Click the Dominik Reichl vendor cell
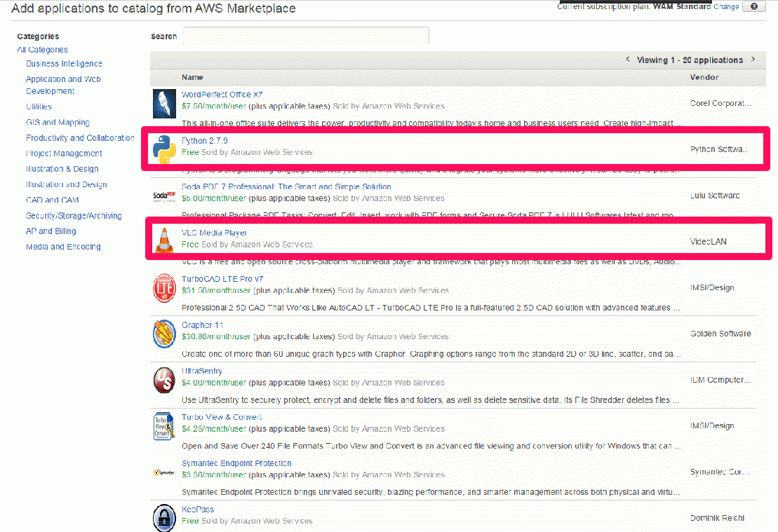The width and height of the screenshot is (778, 532). 717,518
